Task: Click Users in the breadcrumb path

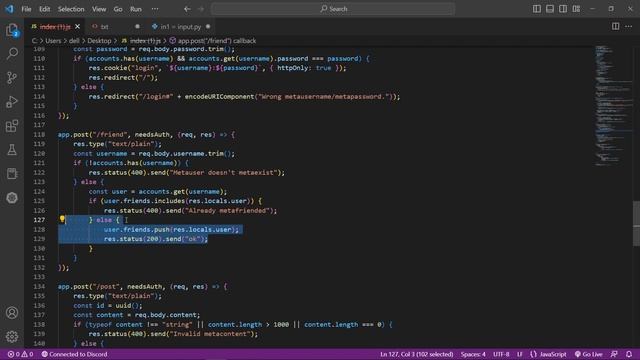Action: (53, 41)
